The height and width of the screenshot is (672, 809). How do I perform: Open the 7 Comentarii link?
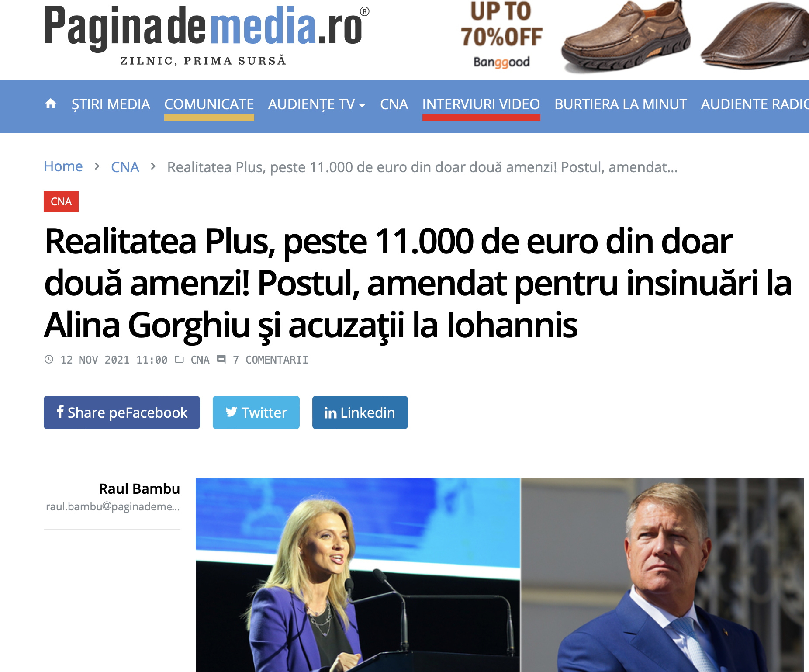coord(270,360)
